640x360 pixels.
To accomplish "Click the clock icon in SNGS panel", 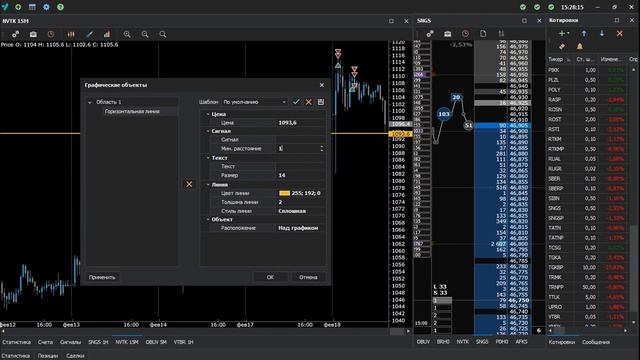I will pyautogui.click(x=465, y=34).
